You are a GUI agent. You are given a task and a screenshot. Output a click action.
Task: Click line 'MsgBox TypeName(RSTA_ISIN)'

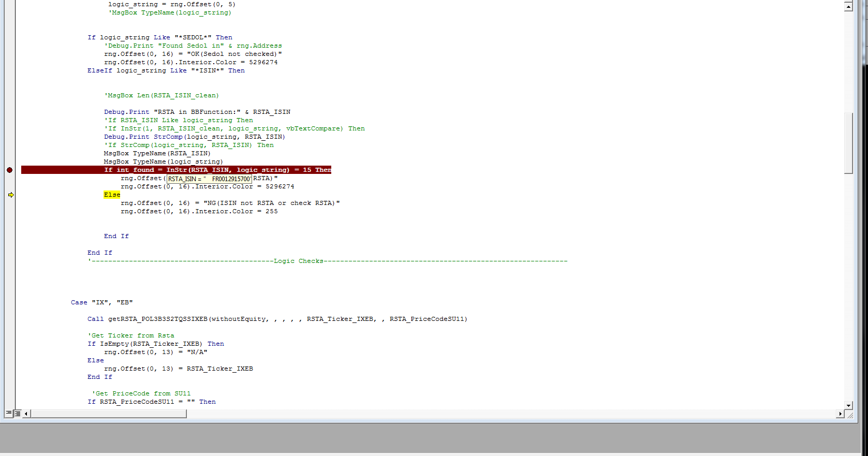tap(157, 153)
